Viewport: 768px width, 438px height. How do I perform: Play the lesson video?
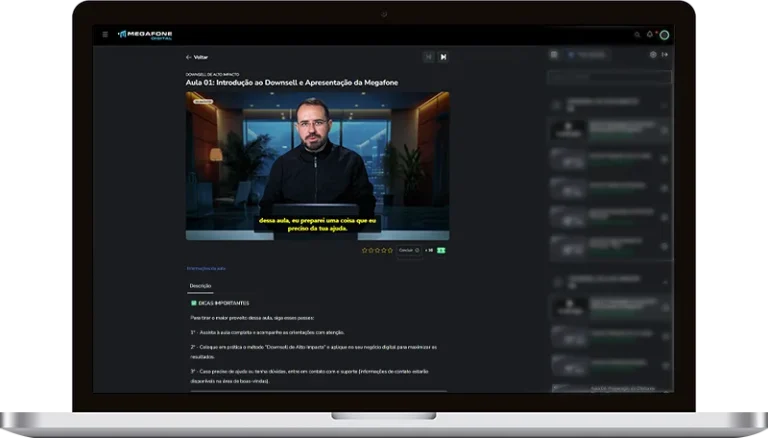tap(317, 165)
